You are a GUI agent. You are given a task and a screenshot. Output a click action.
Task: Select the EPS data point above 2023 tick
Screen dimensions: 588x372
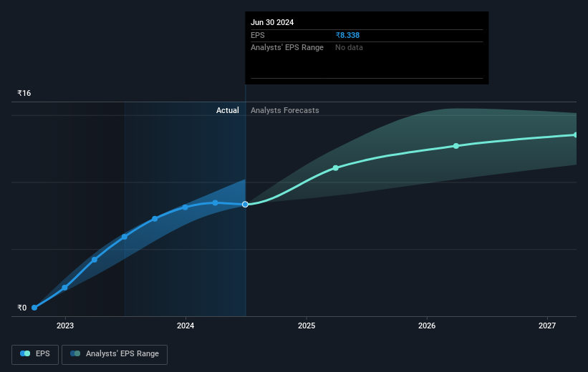(x=64, y=288)
